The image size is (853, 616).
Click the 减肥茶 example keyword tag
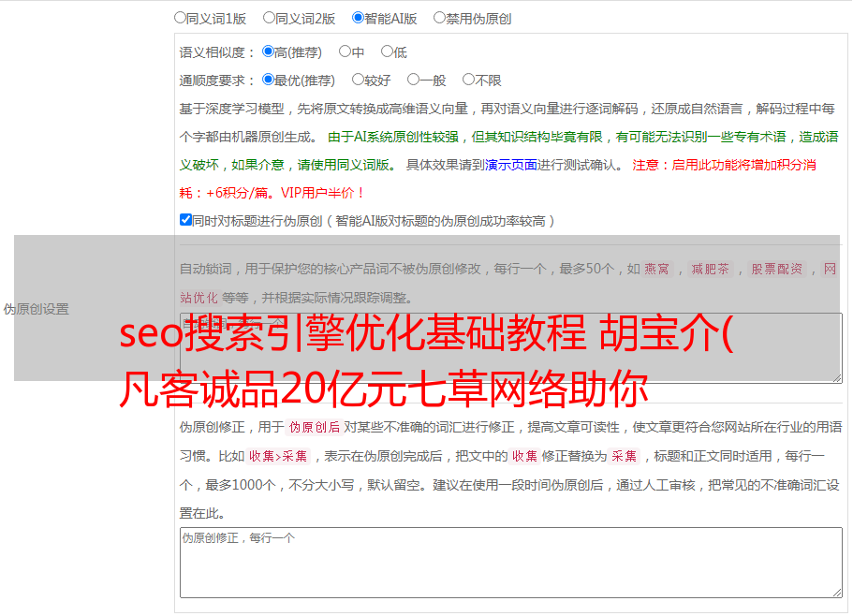[x=711, y=269]
